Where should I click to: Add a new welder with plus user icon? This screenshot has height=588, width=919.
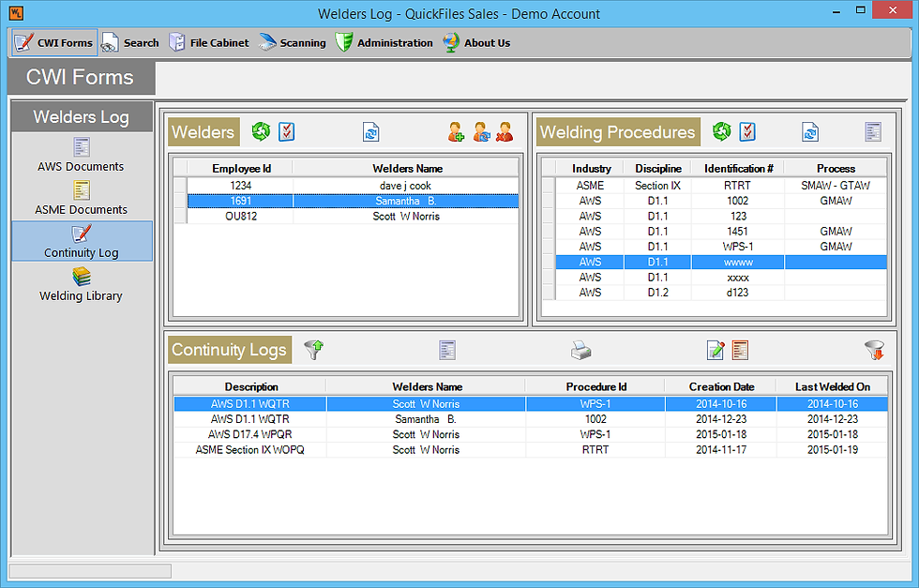pos(456,132)
